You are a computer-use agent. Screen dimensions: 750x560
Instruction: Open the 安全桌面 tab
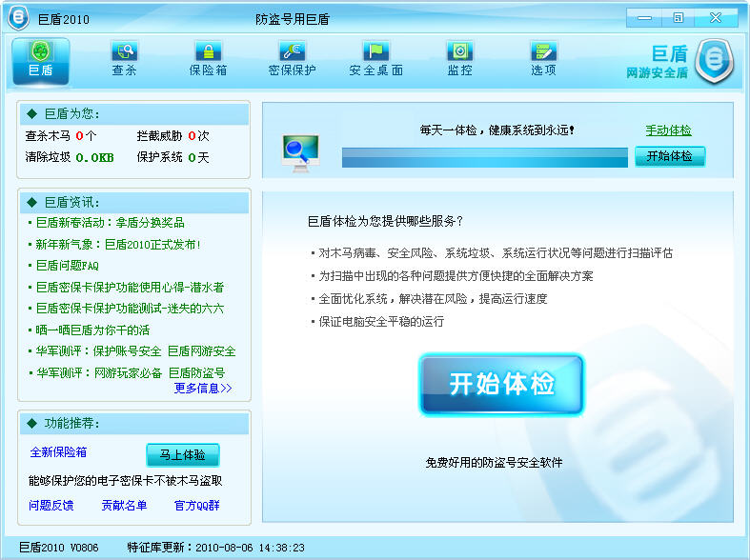[376, 59]
